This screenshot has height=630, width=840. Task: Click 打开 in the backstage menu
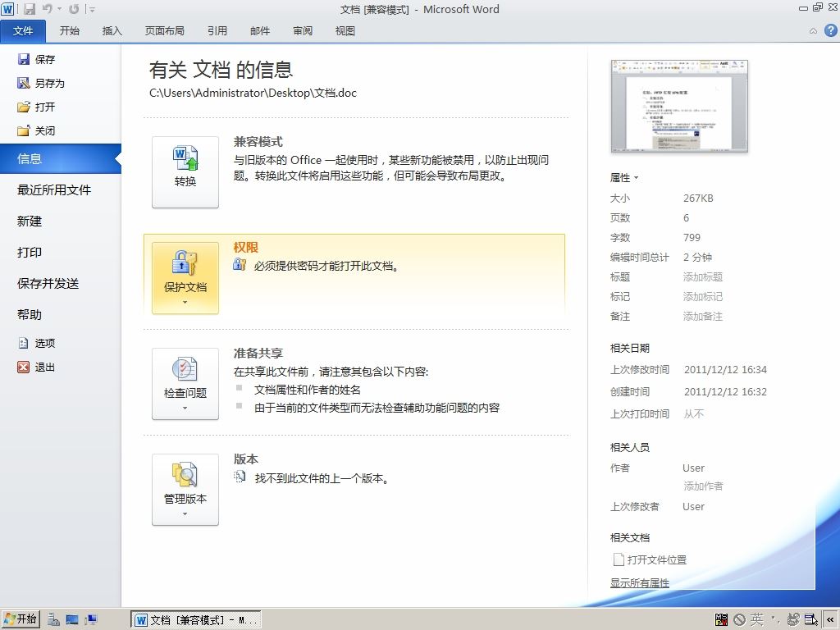(36, 107)
